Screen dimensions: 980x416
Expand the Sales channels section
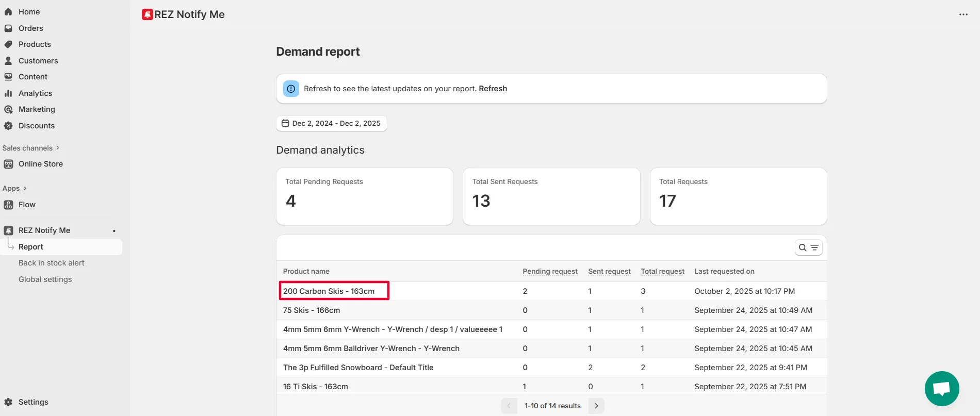click(31, 148)
